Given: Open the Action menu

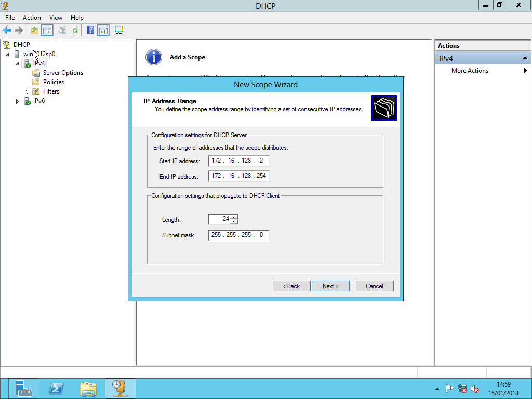Looking at the screenshot, I should (x=32, y=18).
